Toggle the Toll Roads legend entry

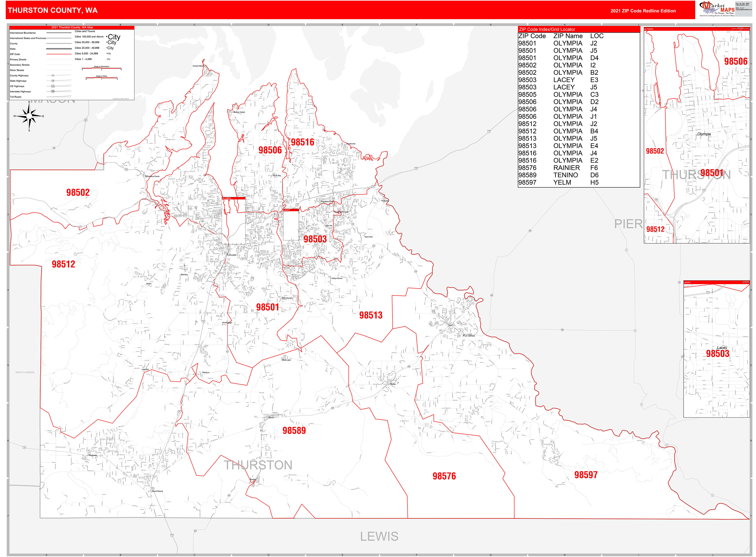click(16, 97)
